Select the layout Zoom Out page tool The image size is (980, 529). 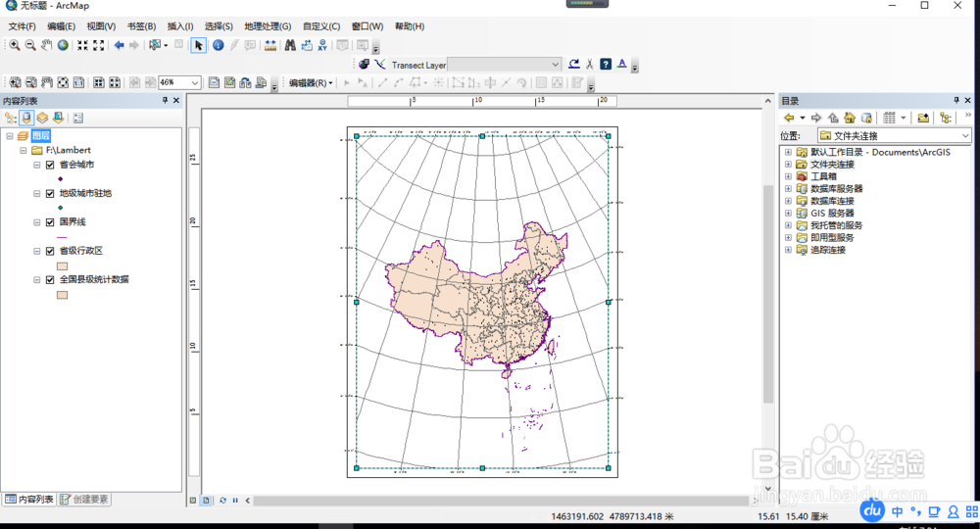(x=31, y=82)
